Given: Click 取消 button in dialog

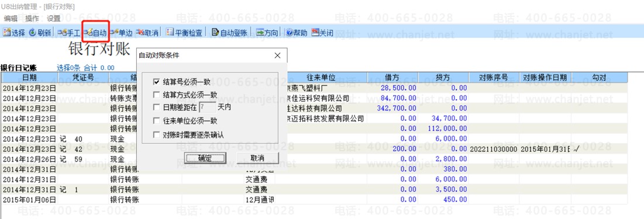Looking at the screenshot, I should [x=258, y=158].
